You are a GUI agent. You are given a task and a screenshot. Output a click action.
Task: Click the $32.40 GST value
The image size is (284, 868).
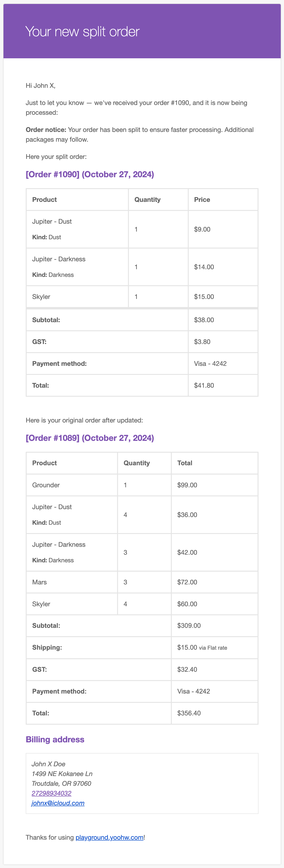coord(187,669)
